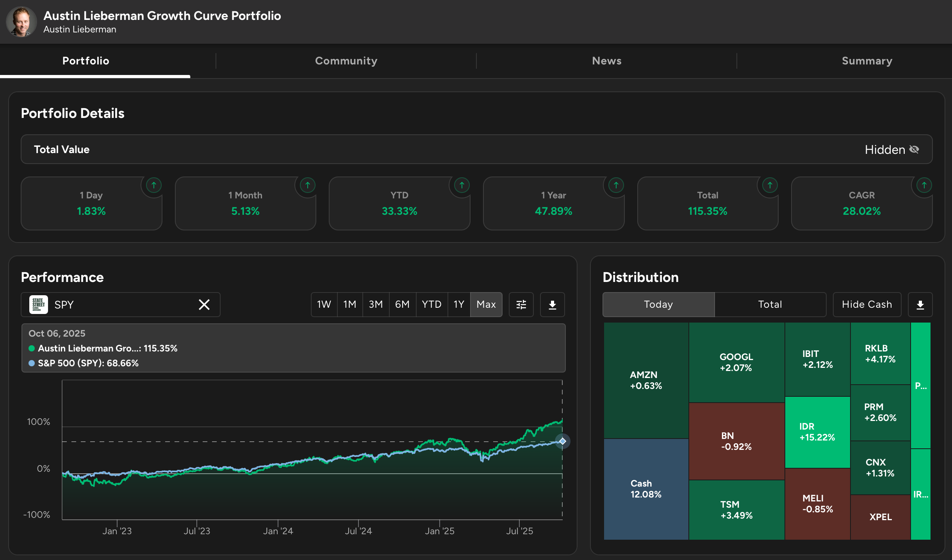952x560 pixels.
Task: Switch to the Summary tab
Action: (x=867, y=61)
